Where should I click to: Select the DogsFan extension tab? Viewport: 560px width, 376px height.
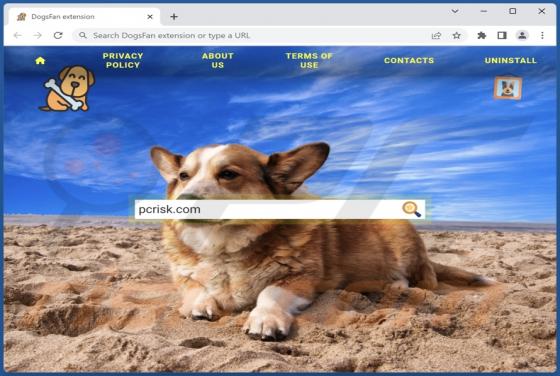coord(84,17)
